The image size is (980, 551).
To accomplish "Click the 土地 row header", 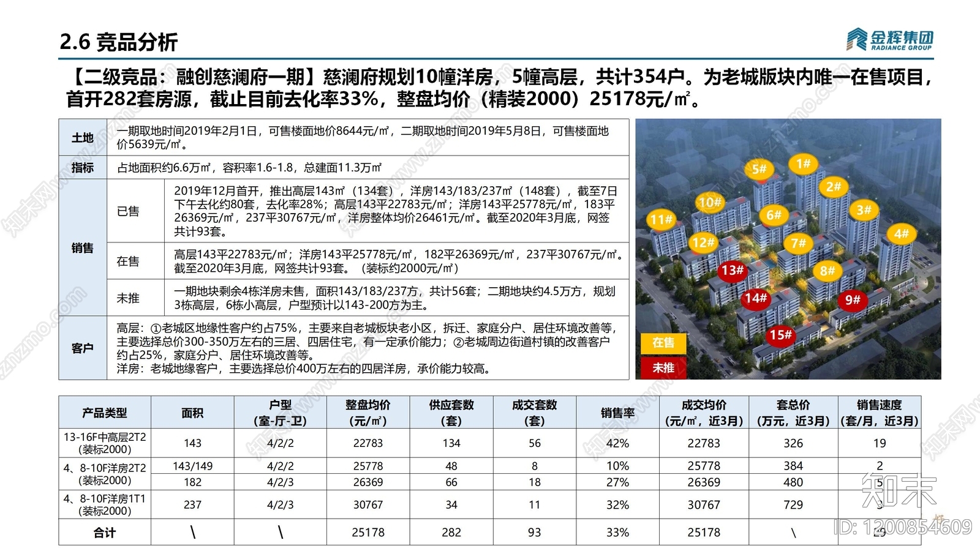I will (x=83, y=138).
